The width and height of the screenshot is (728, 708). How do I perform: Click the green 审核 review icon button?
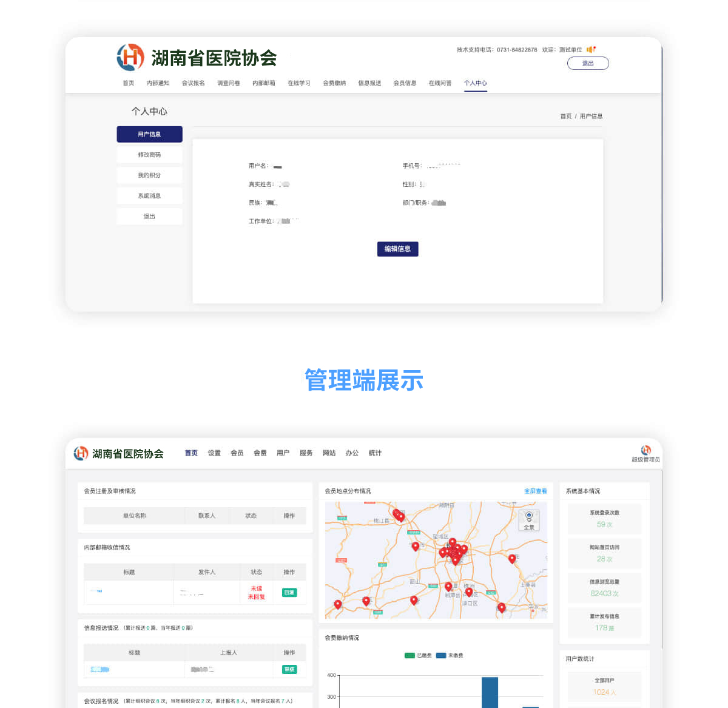289,669
